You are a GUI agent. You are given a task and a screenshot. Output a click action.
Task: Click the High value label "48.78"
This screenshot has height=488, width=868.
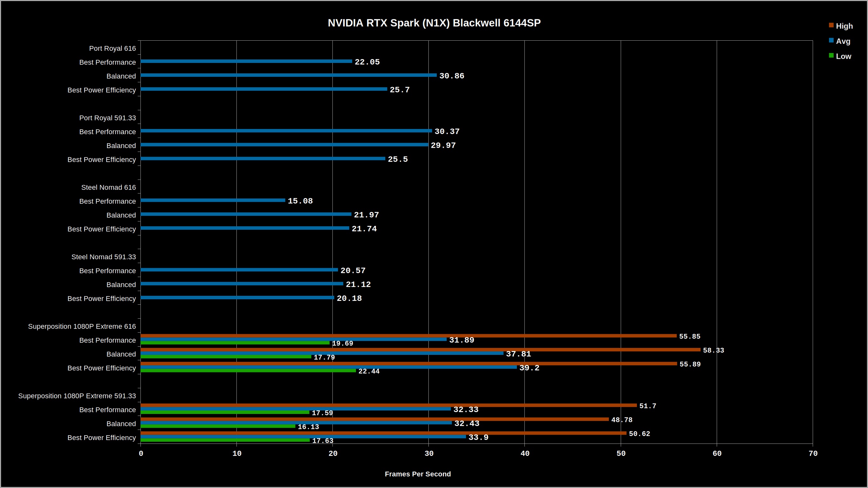pos(622,420)
